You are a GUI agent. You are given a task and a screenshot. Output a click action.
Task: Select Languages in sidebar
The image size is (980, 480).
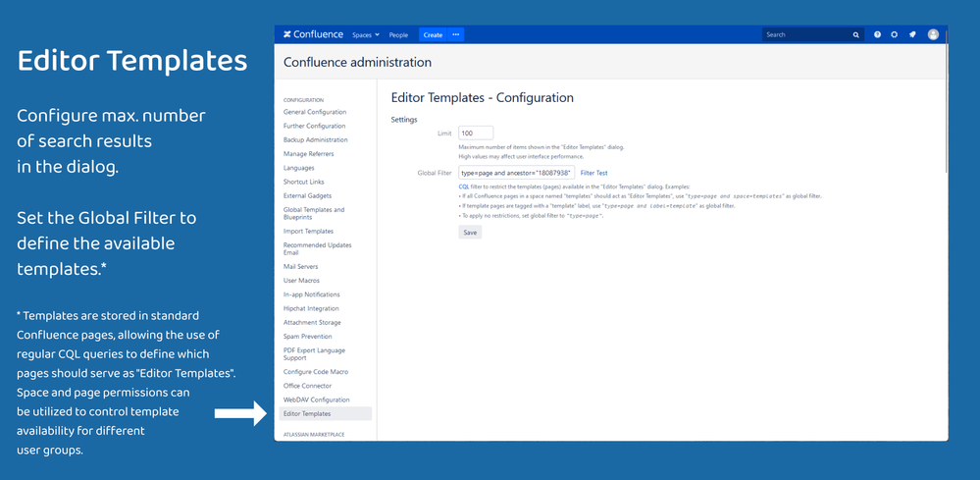click(x=299, y=168)
